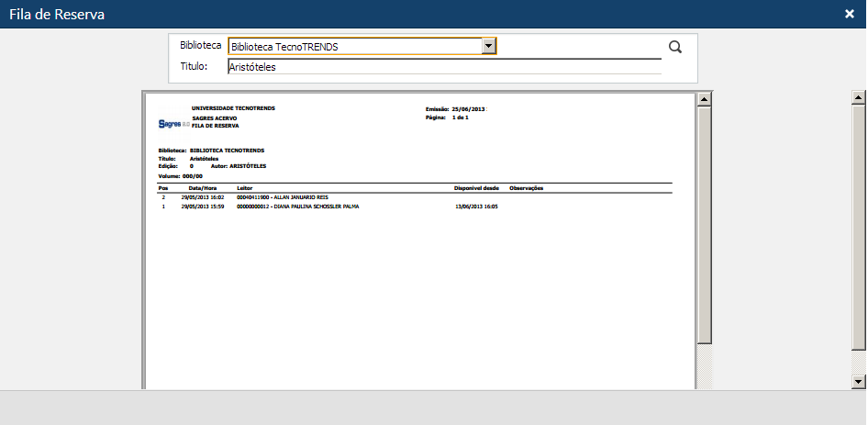Click the report scrollbar down arrow
Viewport: 868px width, 425px height.
704,381
